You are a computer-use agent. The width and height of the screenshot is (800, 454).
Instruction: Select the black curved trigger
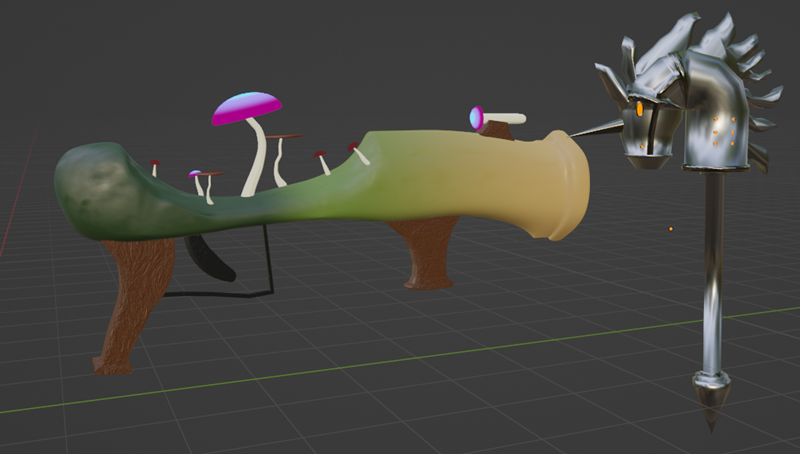coord(208,258)
